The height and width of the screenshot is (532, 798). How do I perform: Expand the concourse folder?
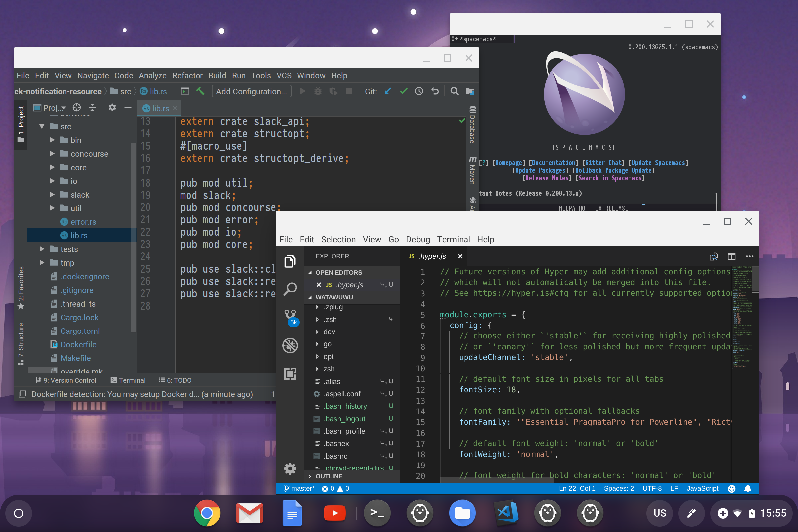pos(52,154)
